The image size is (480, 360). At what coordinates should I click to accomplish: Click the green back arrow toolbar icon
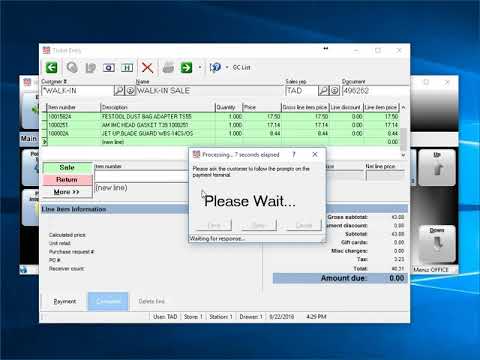coord(51,68)
